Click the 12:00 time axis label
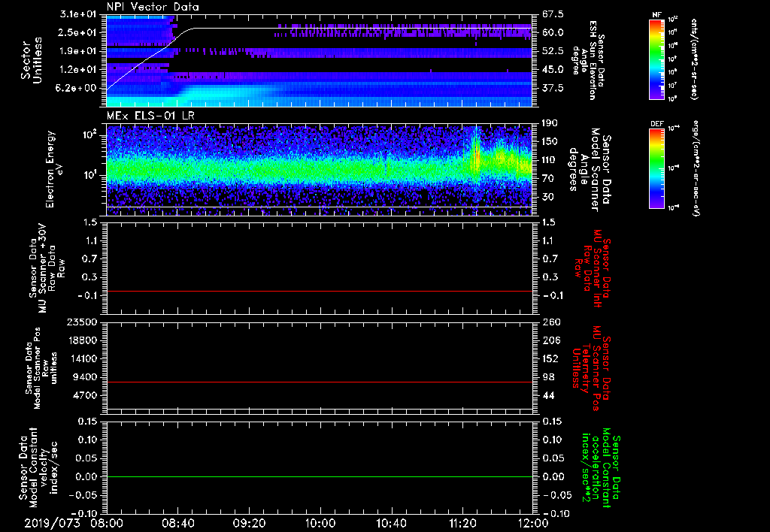 (532, 521)
